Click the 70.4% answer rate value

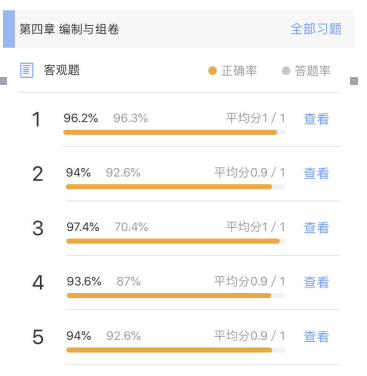tap(131, 227)
